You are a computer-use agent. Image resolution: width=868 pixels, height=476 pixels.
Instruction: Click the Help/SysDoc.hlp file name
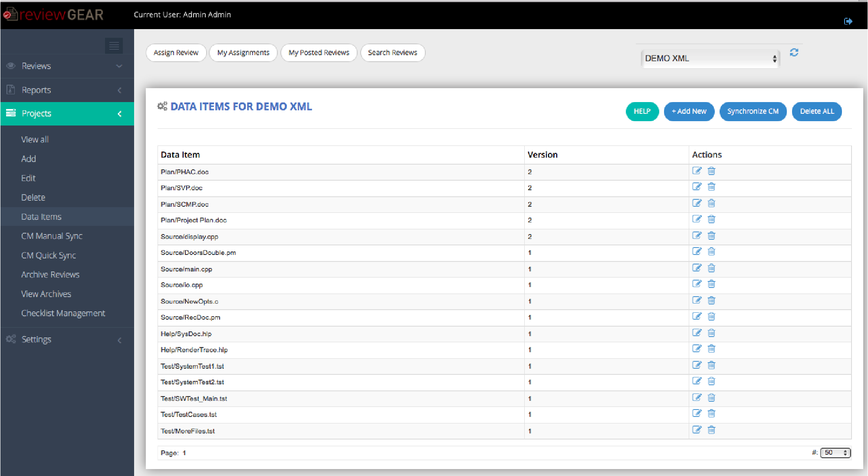point(186,334)
